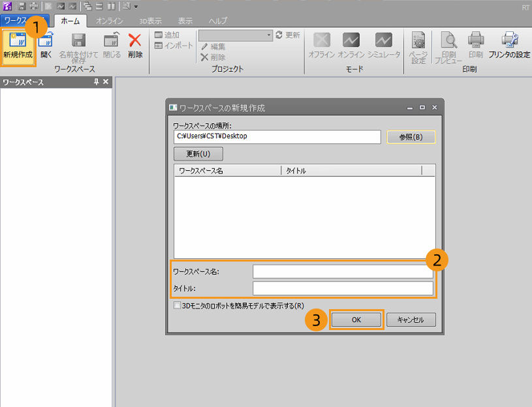Click the ワークスペース名 input field
532x407 pixels.
(343, 271)
